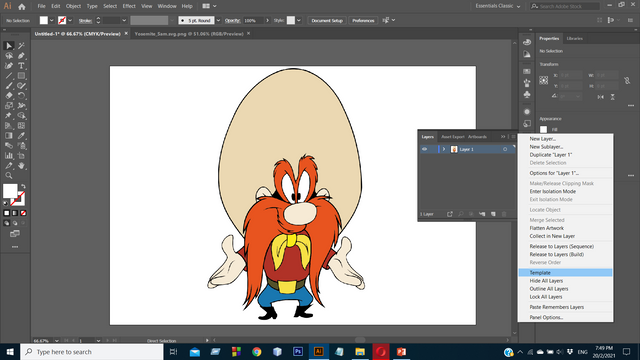Go to Illustrator Home icon
Viewport: 640px width, 360px height.
(22, 6)
